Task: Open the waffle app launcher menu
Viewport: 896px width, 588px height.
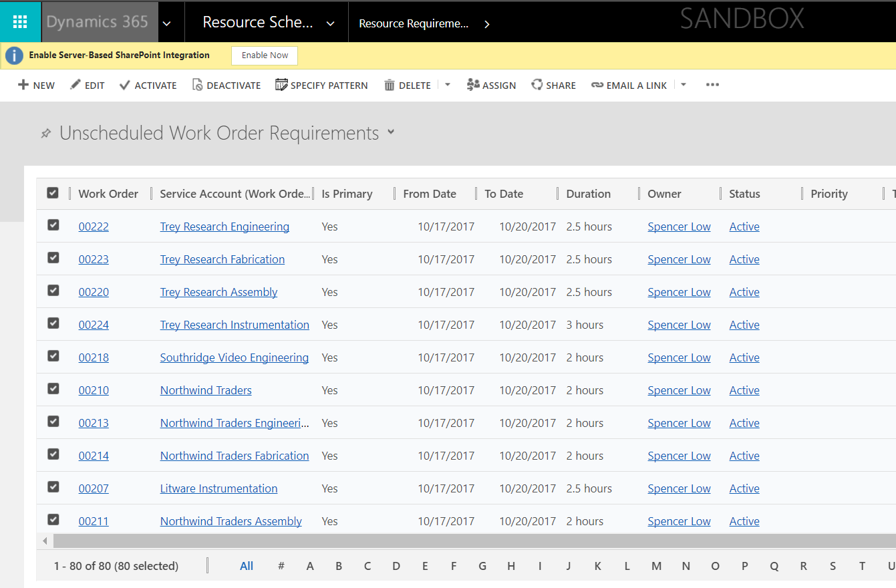Action: (19, 21)
